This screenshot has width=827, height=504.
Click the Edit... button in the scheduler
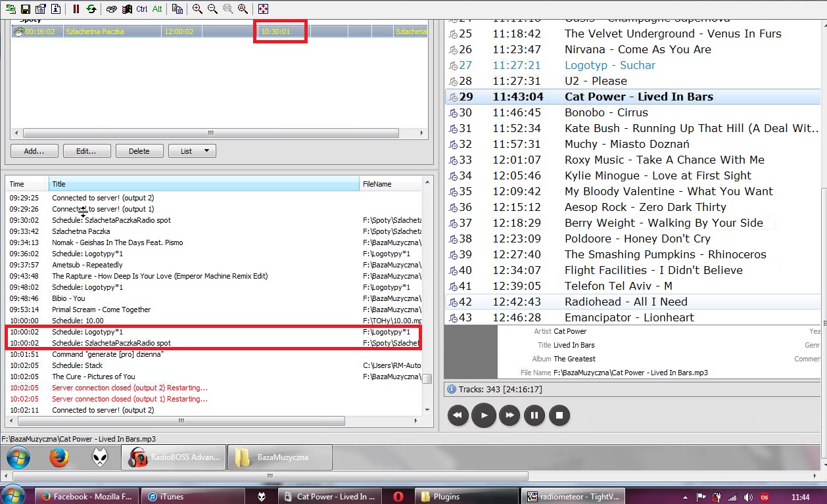click(87, 151)
